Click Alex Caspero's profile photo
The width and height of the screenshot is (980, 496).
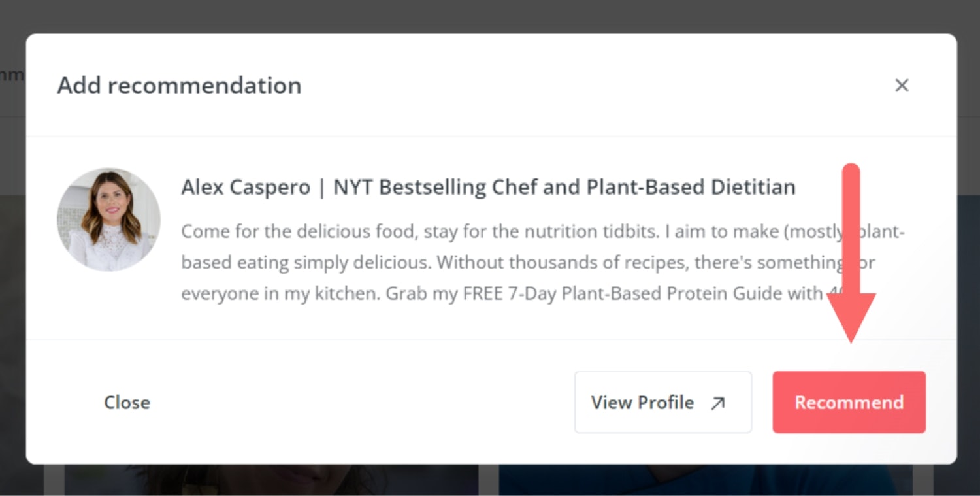tap(108, 220)
